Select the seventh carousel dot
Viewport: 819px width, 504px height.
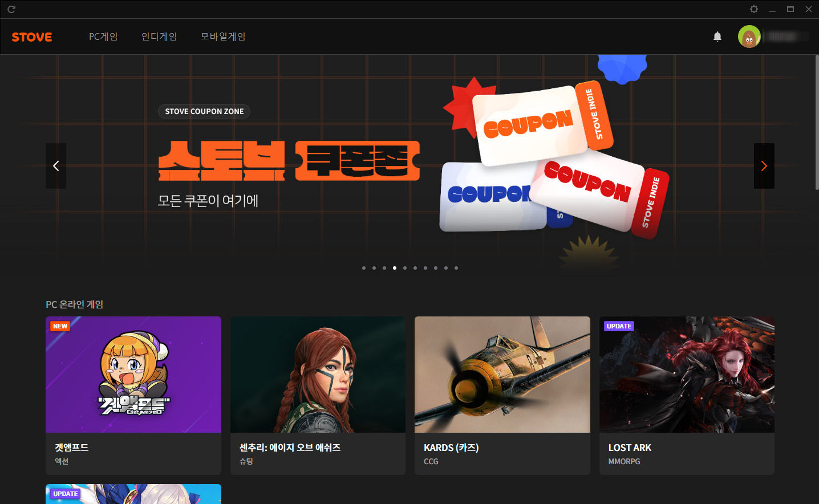(x=425, y=268)
